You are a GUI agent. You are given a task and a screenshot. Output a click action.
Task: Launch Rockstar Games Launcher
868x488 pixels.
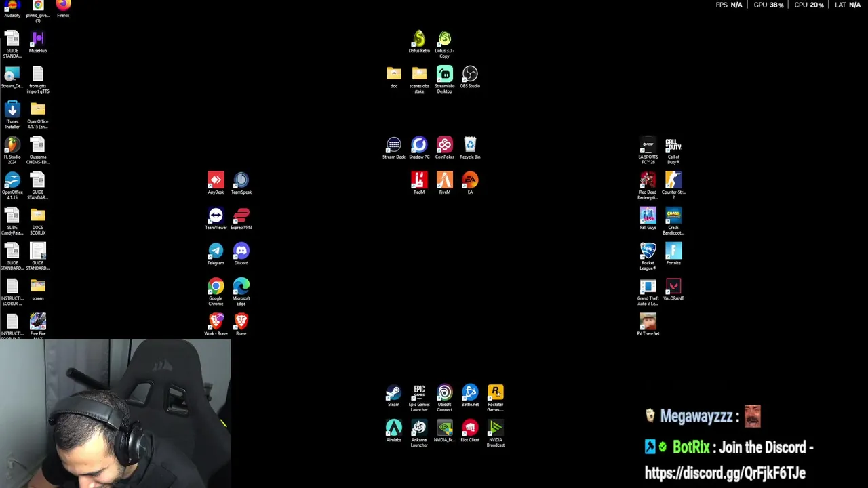[x=496, y=398]
